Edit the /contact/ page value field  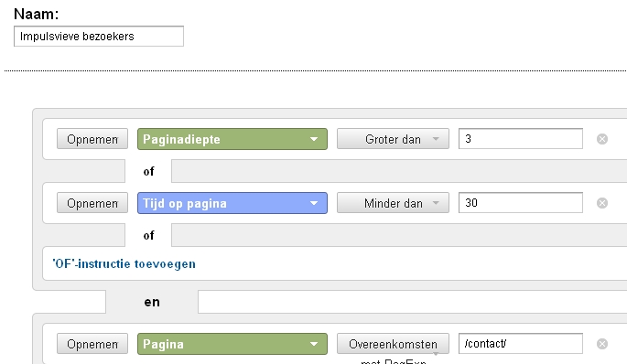(x=521, y=344)
